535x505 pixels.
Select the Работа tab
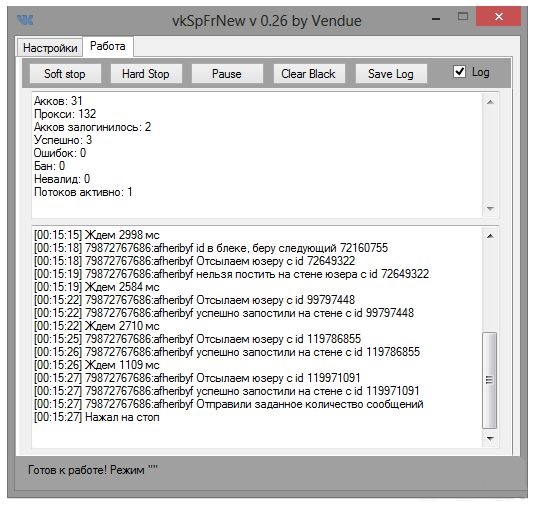(x=108, y=46)
